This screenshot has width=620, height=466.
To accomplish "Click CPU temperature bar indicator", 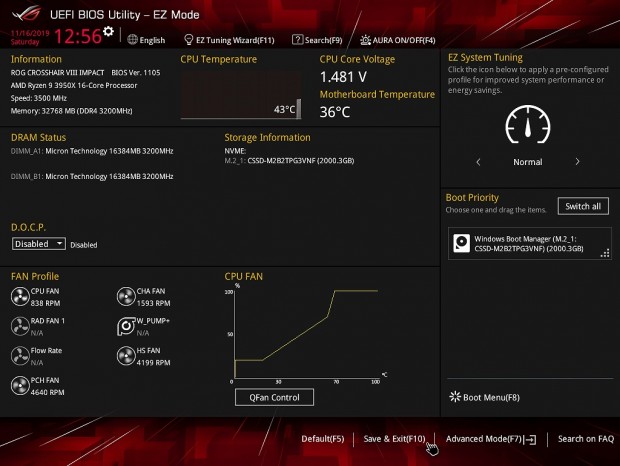I will [x=299, y=108].
